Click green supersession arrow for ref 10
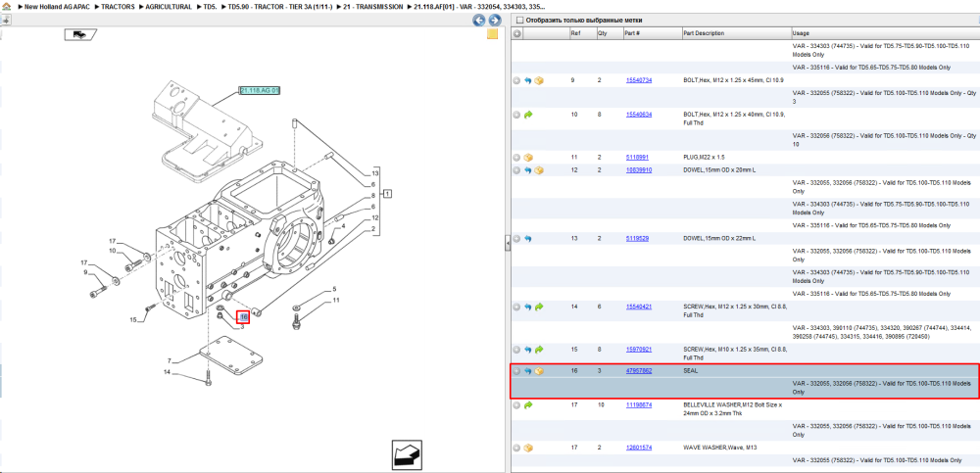The height and width of the screenshot is (473, 980). 528,115
